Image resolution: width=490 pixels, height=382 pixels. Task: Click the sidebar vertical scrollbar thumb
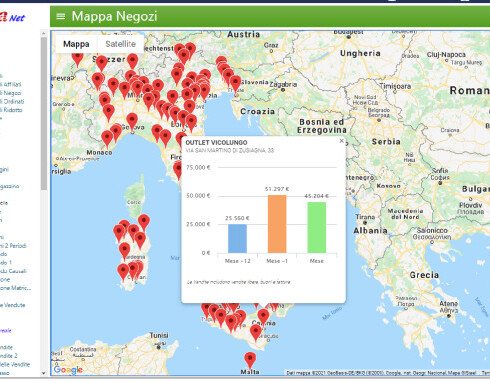(x=44, y=113)
